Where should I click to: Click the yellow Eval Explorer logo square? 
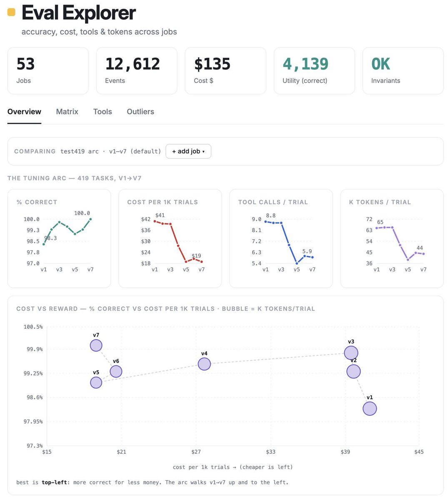click(x=12, y=12)
